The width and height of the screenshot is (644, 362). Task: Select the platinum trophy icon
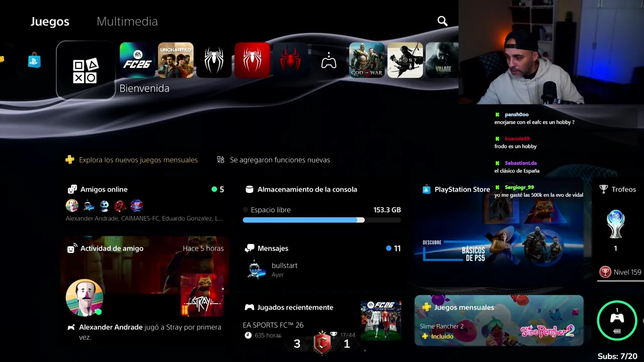(x=616, y=224)
